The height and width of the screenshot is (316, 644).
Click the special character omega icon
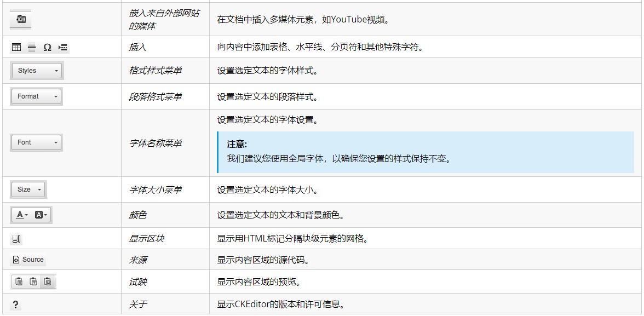click(x=47, y=47)
